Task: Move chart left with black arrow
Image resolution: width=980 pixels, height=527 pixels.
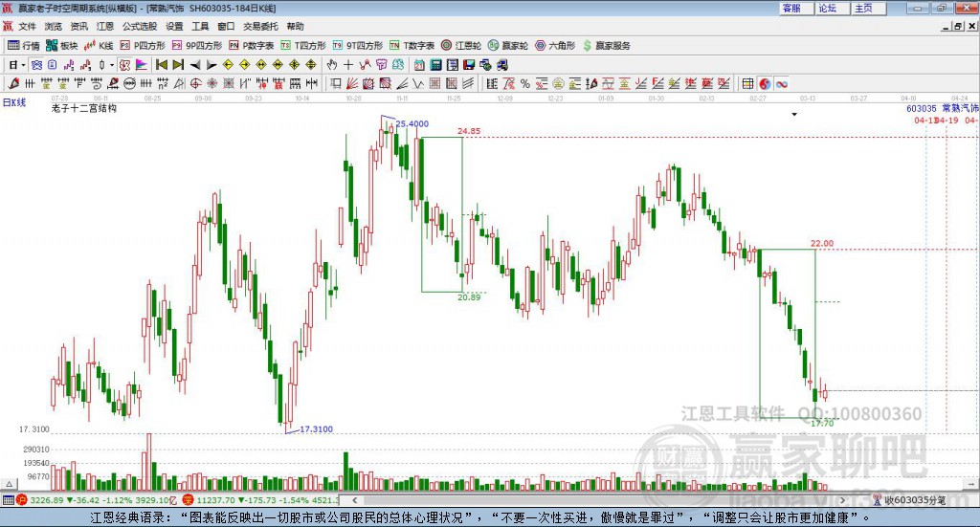Action: (x=195, y=64)
